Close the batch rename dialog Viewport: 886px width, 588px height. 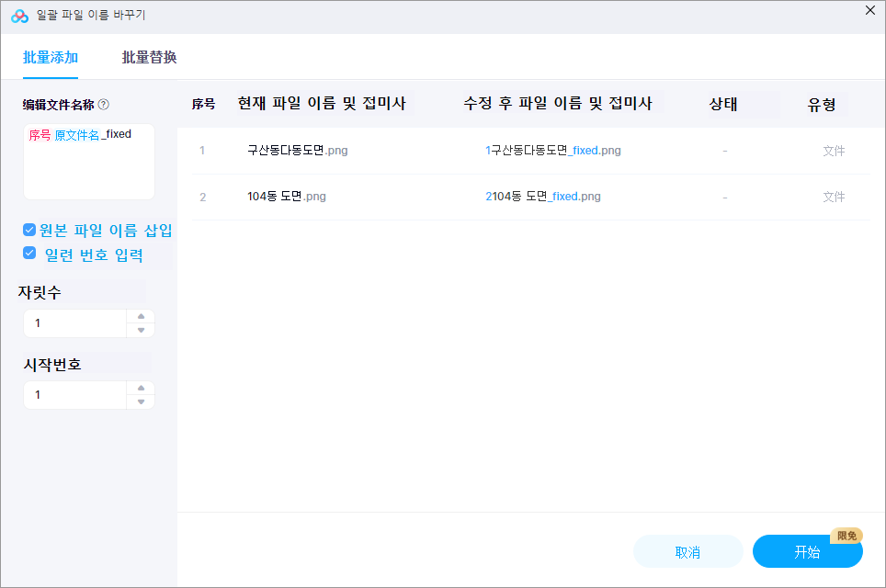870,10
